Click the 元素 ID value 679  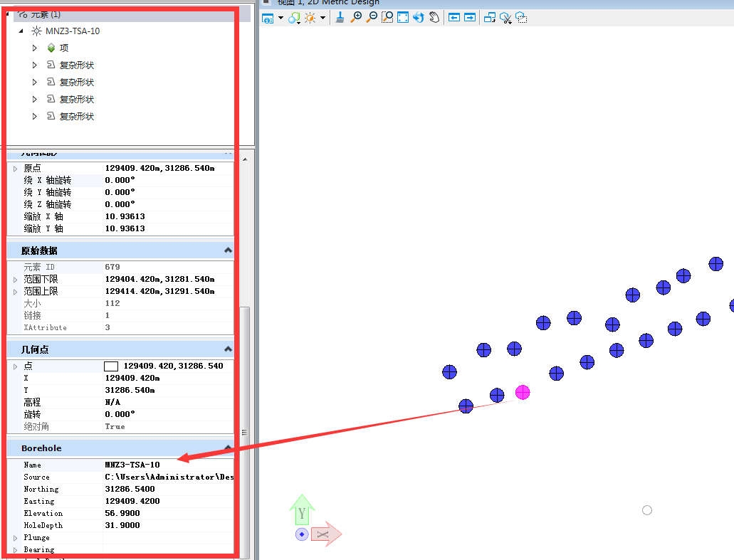[112, 267]
